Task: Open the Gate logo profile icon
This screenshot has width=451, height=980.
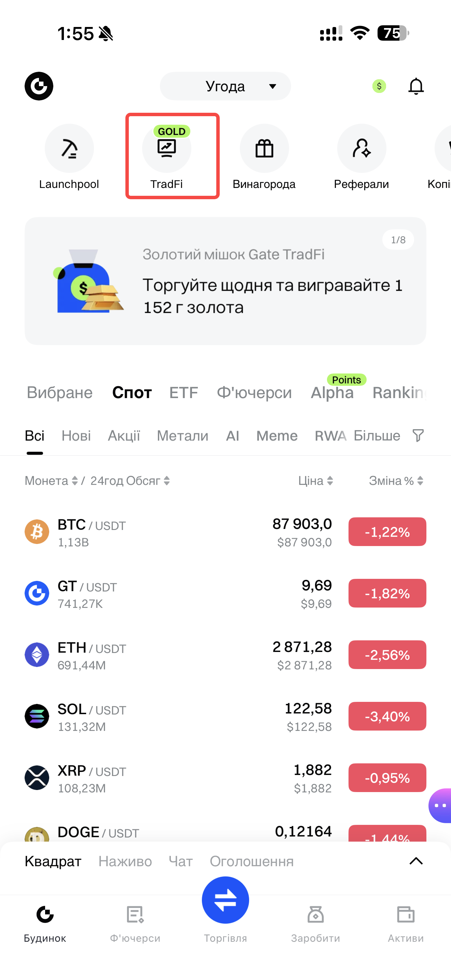Action: (39, 86)
